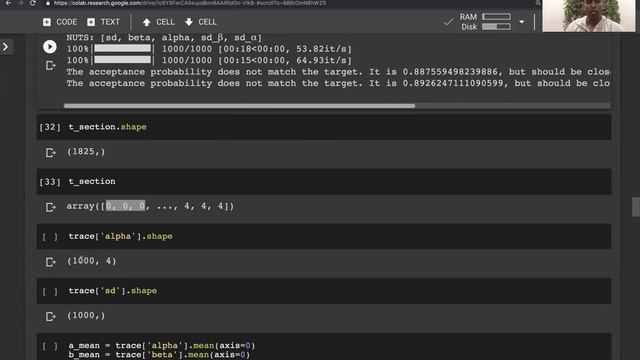The height and width of the screenshot is (360, 640).
Task: Click NUTS: [sd, beta, alpha] output line
Action: coord(164,38)
